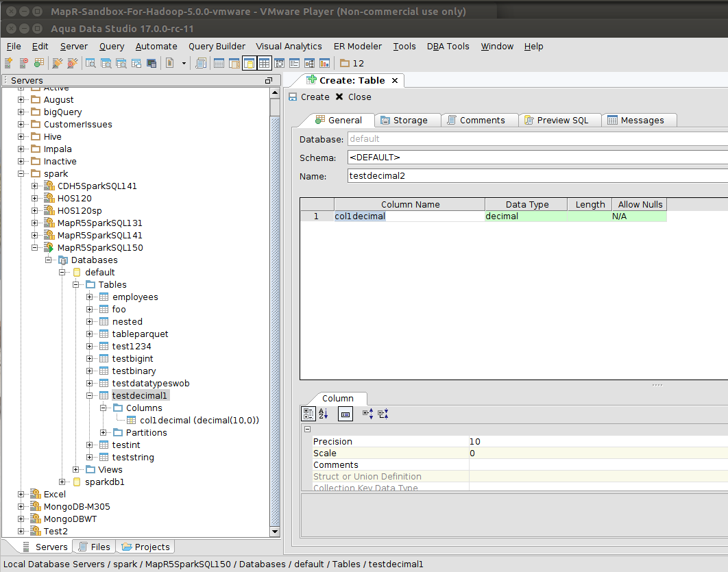
Task: Click the Close button beside Create
Action: pos(353,97)
